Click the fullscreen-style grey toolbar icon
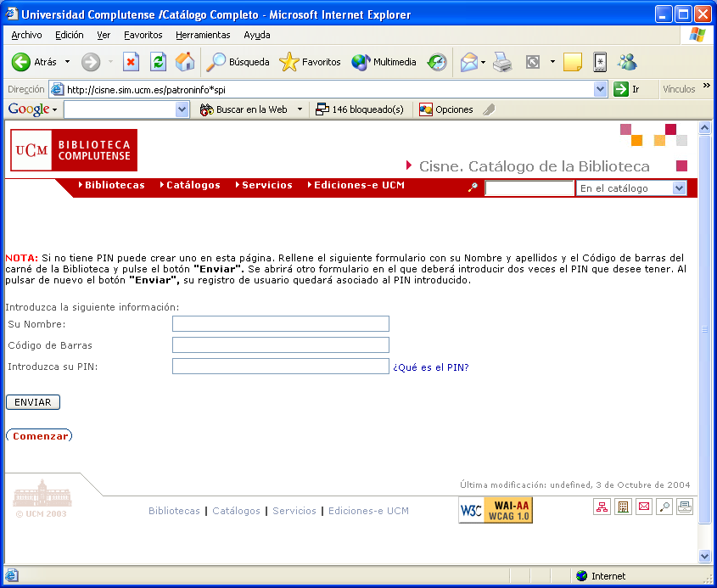This screenshot has width=717, height=588. [x=533, y=62]
